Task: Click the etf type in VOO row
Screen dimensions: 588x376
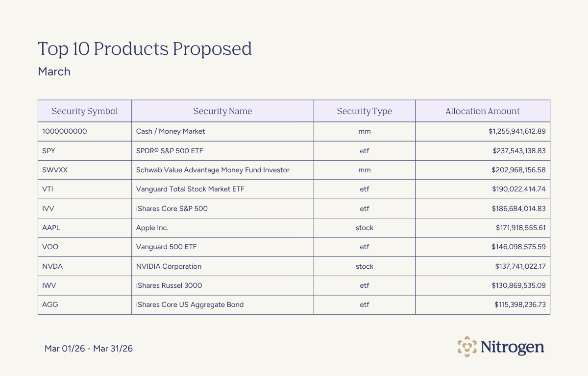Action: click(x=365, y=247)
